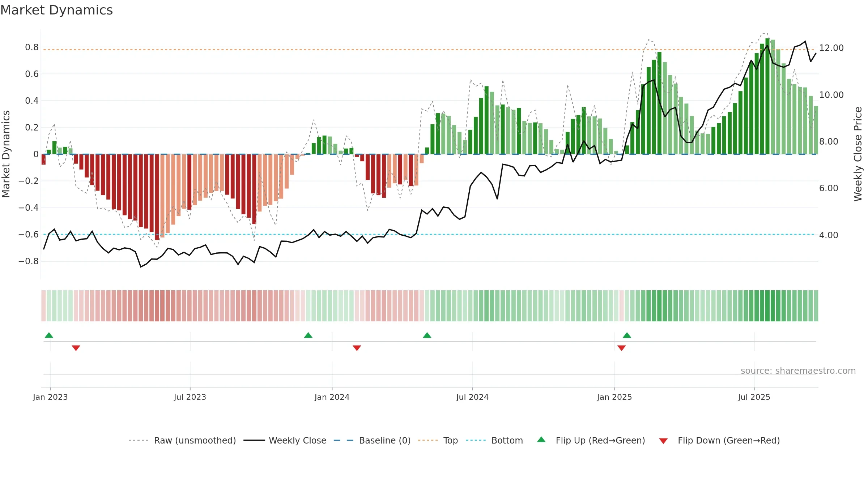Click the Jan 2024 x-axis label
This screenshot has width=868, height=488.
(x=332, y=397)
